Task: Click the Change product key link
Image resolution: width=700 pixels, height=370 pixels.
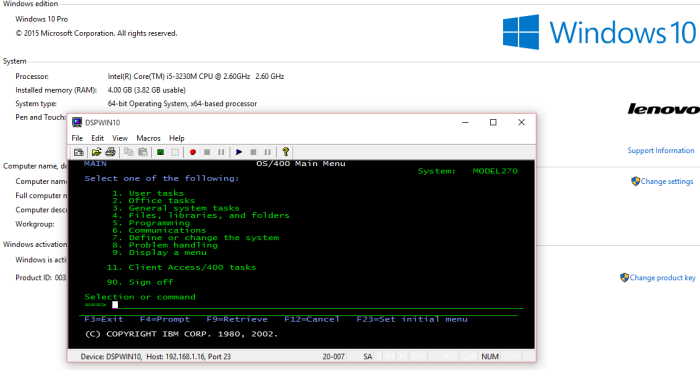Action: point(662,278)
